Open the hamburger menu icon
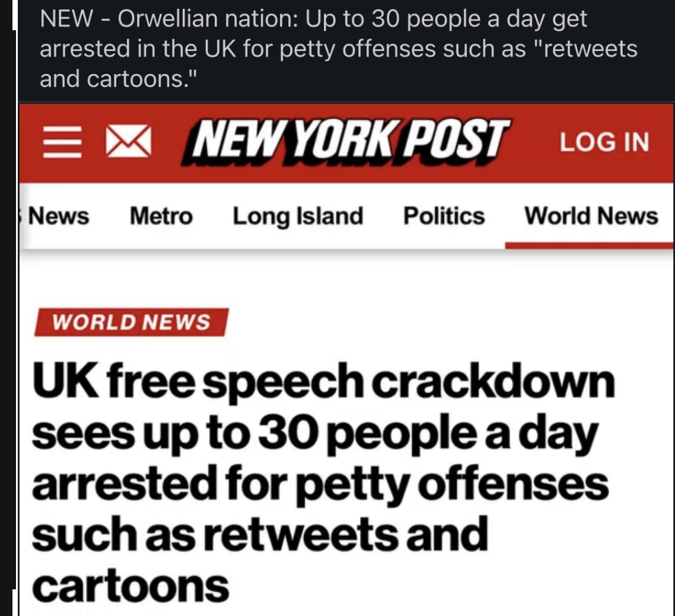The image size is (675, 616). click(x=61, y=143)
